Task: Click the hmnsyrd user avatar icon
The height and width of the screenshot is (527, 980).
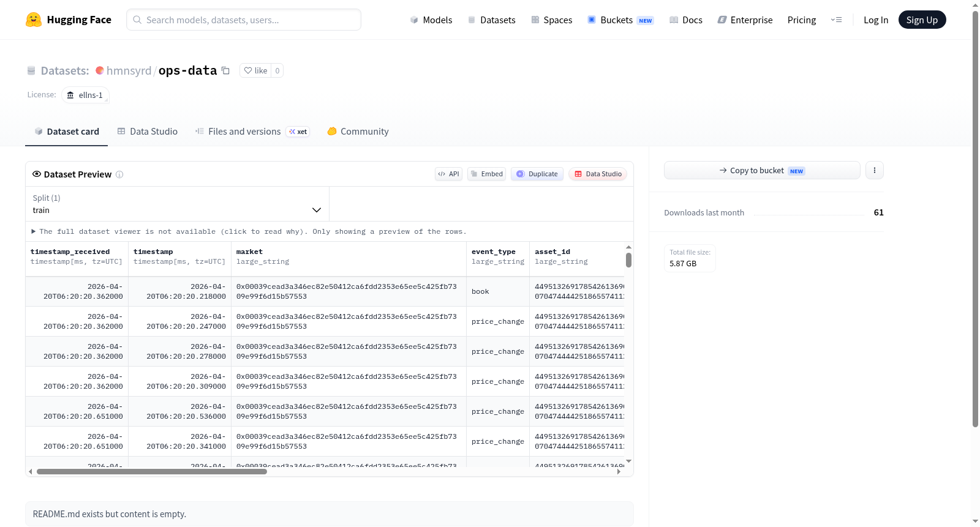Action: tap(100, 70)
